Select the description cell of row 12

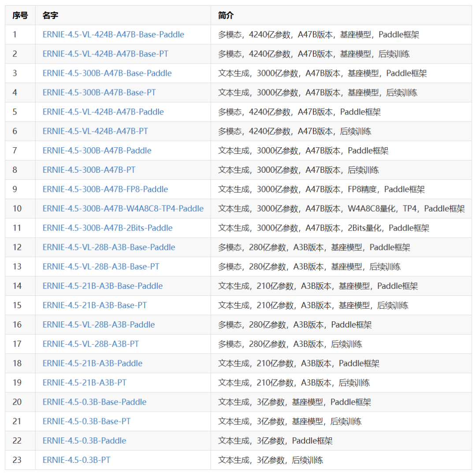341,247
